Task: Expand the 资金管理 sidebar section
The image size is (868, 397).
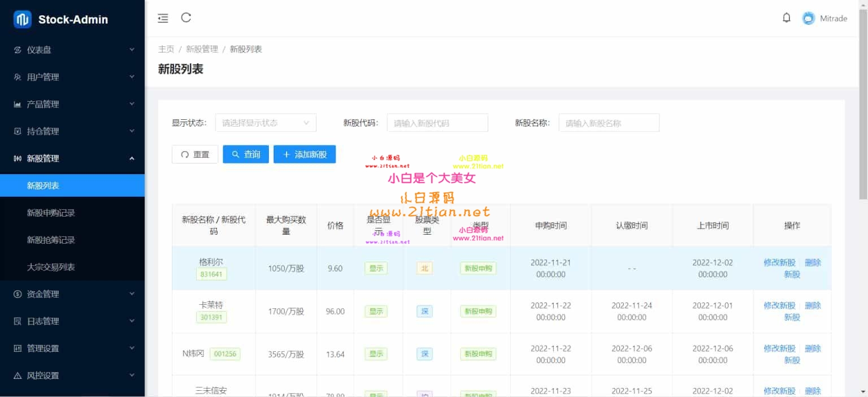Action: [72, 294]
